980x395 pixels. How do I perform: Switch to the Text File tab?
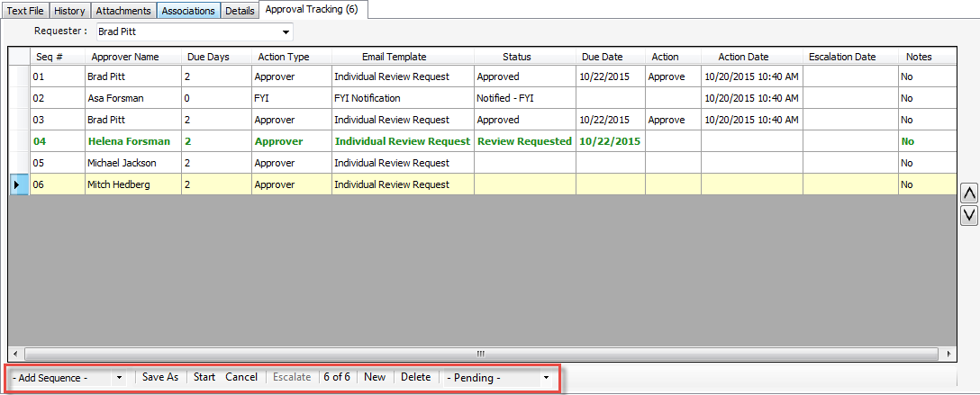(25, 11)
